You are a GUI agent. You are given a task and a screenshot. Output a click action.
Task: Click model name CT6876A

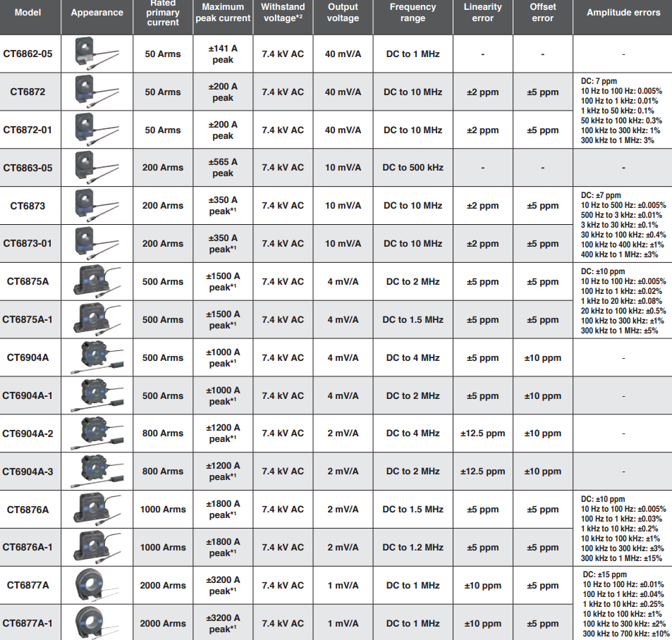28,510
